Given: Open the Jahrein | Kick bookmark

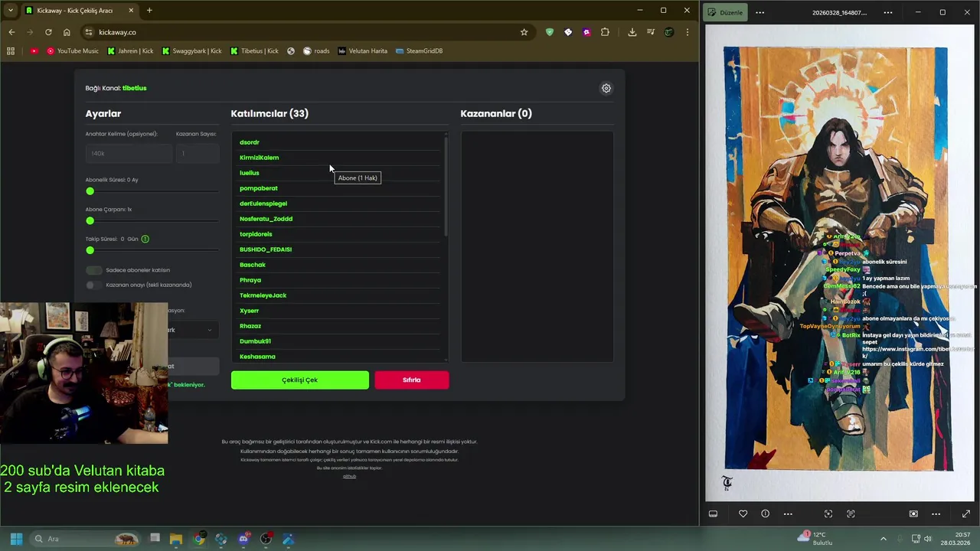Looking at the screenshot, I should pos(130,51).
